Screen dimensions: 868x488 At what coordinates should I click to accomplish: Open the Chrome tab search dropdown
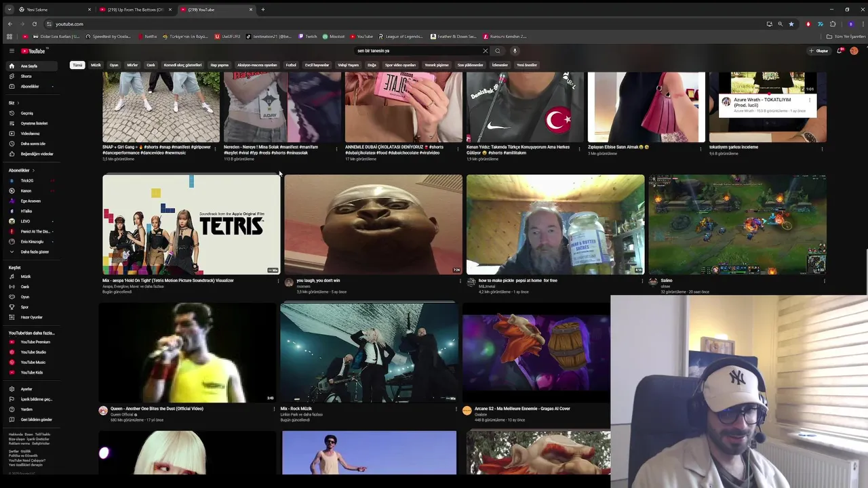click(9, 9)
